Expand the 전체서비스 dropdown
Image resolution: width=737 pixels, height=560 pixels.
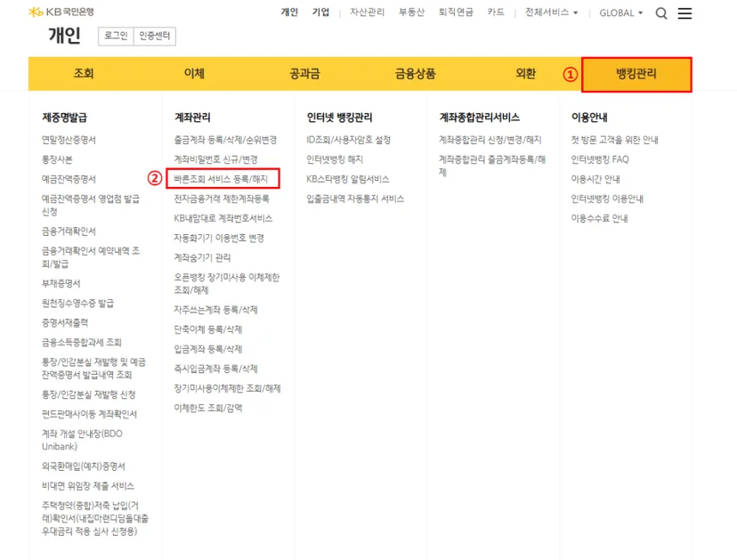[551, 12]
